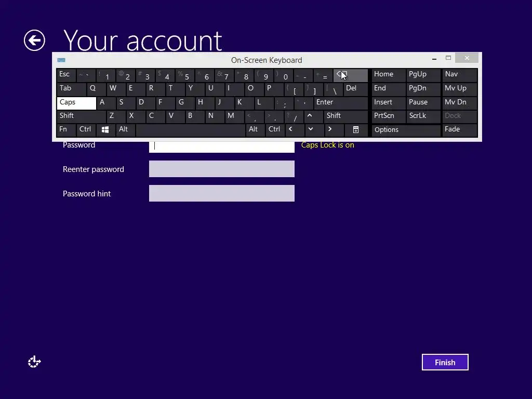This screenshot has width=532, height=399.
Task: Tap the Del key
Action: (x=355, y=89)
